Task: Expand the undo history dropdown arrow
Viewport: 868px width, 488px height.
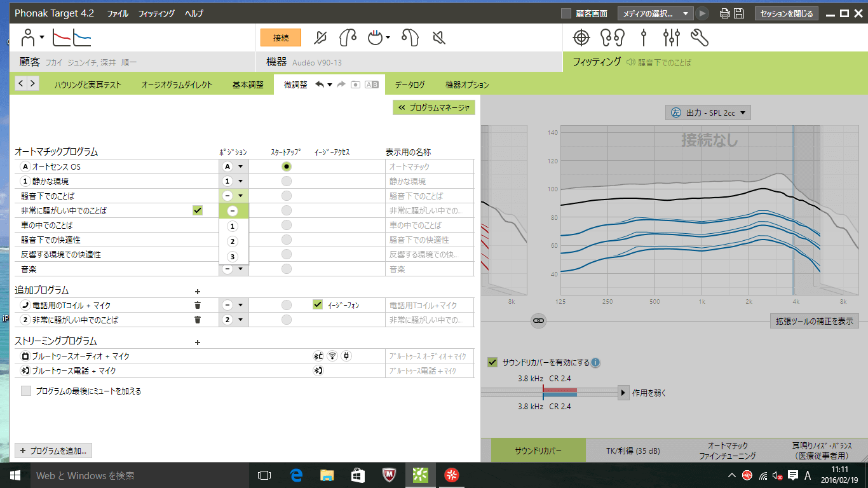Action: pyautogui.click(x=330, y=85)
